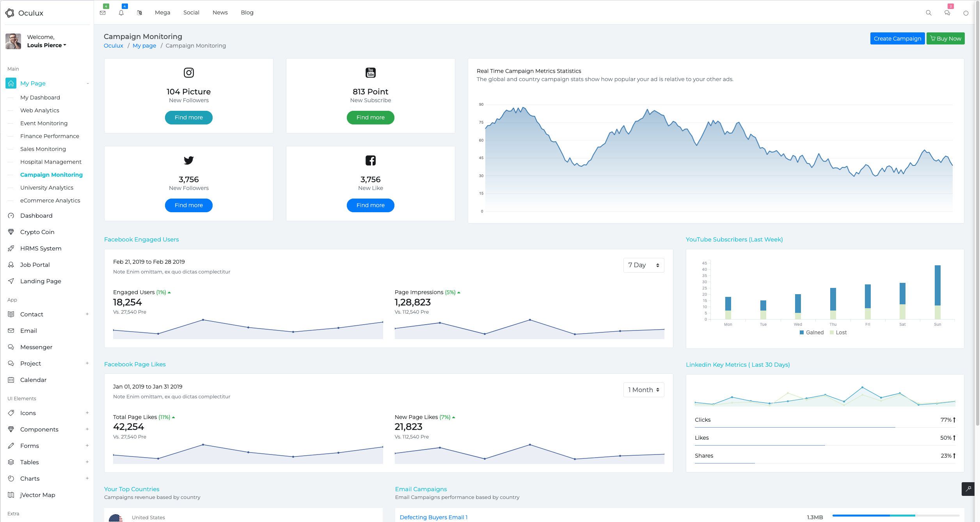Collapse the My Page menu section
Image resolution: width=980 pixels, height=522 pixels.
click(88, 83)
